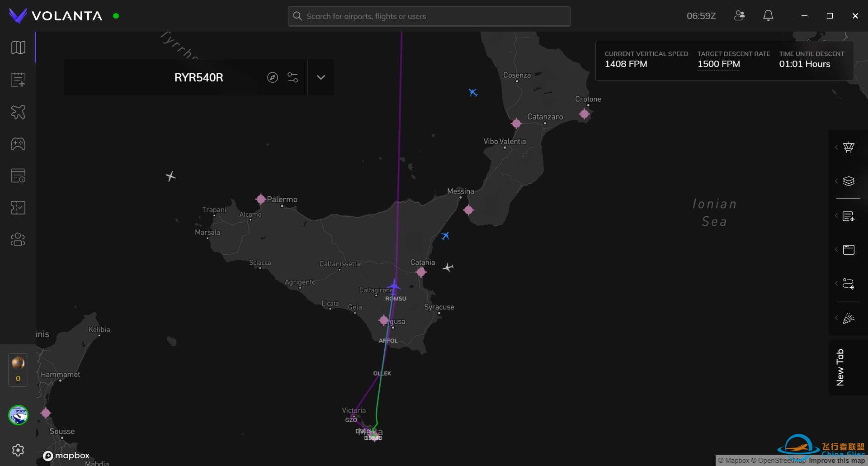Open the settings gear in sidebar
868x466 pixels.
18,450
